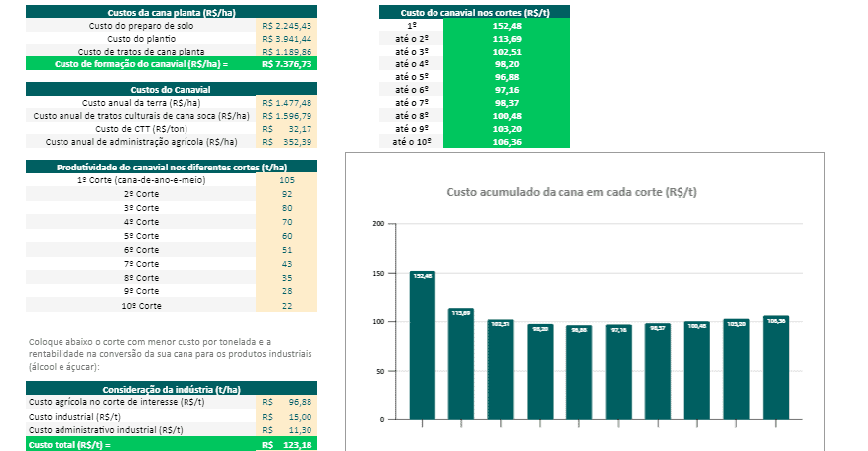Click the 'até o 8º' table value 100,48
Image resolution: width=868 pixels, height=451 pixels.
click(x=507, y=115)
